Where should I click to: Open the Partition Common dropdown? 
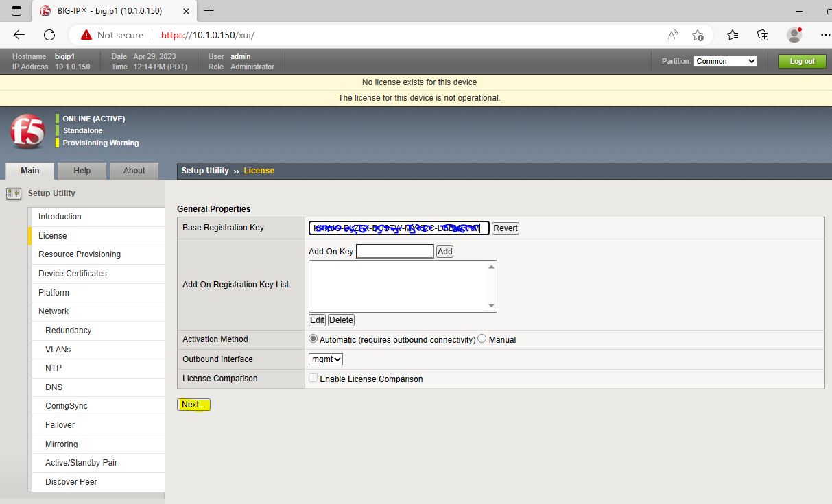(725, 61)
